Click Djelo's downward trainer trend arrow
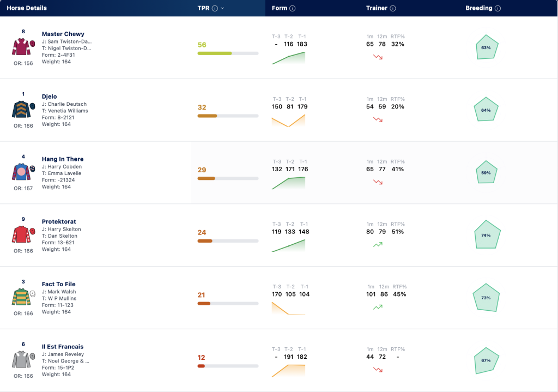This screenshot has width=558, height=392. point(378,119)
